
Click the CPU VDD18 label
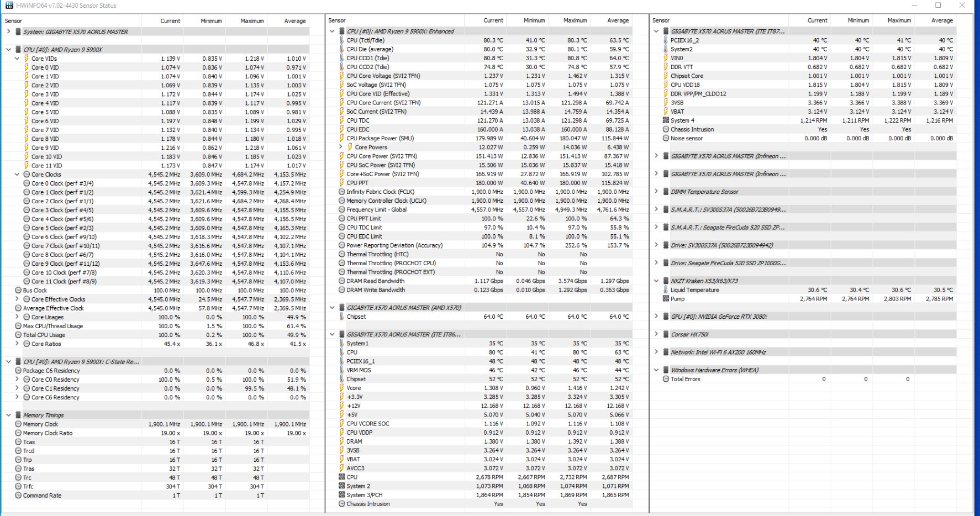(686, 85)
